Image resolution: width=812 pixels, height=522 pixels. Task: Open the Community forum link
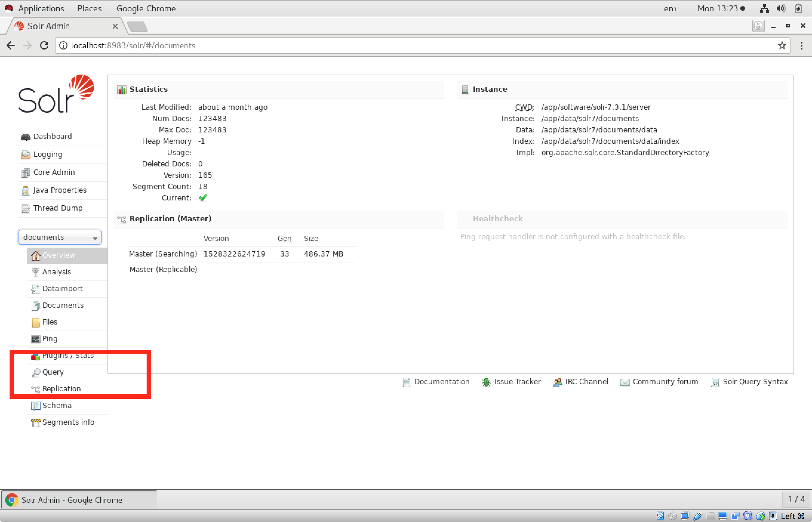point(659,382)
